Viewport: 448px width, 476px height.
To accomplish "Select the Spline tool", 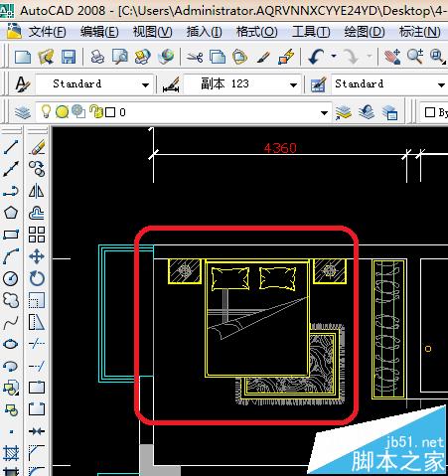I will pos(11,322).
